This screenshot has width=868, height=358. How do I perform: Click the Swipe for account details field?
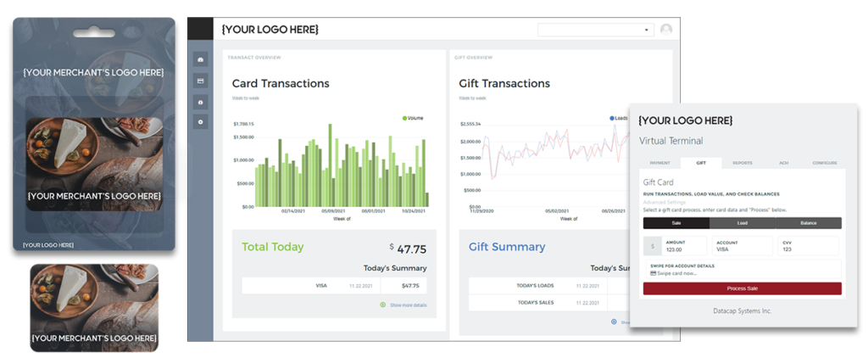(743, 269)
